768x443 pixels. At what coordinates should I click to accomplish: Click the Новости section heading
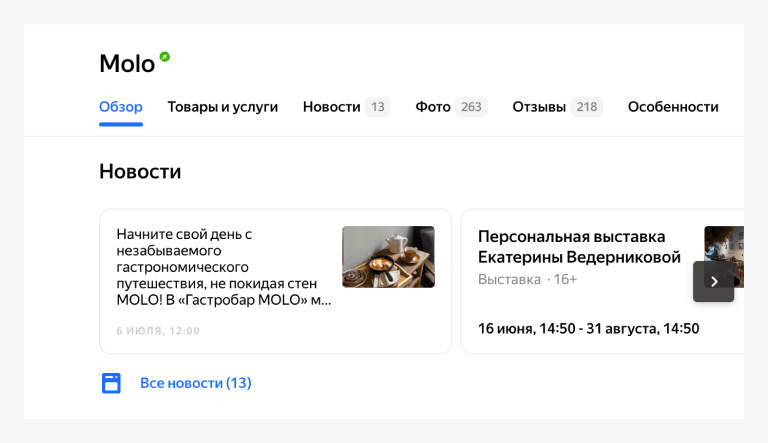(x=140, y=172)
